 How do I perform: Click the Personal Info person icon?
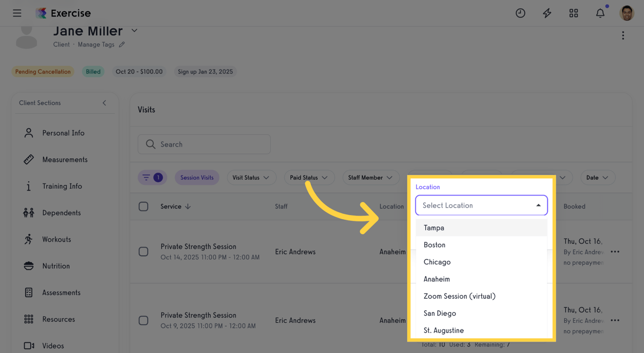29,133
